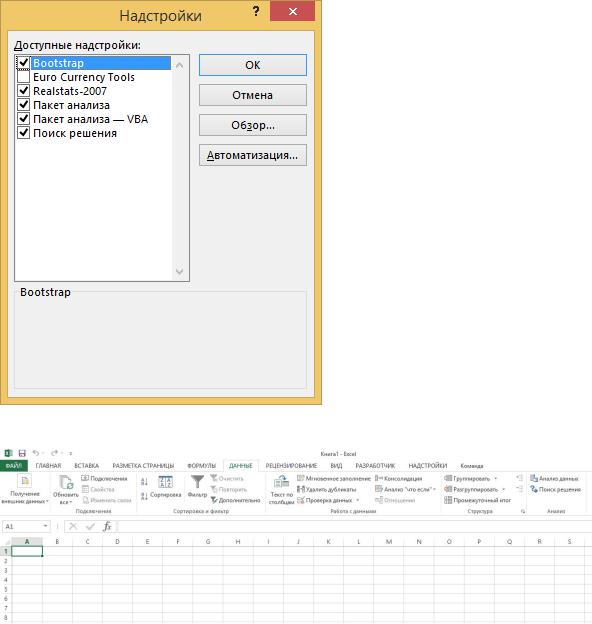Switch to the РАЗМЕТКА СТРАНИЦЫ tab
592x624 pixels.
tap(143, 465)
